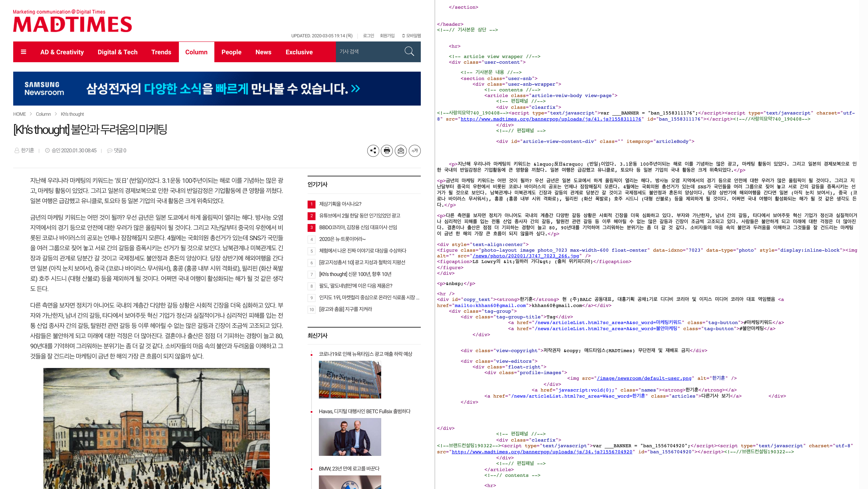Click the 41.js banner script URL in source

(x=551, y=119)
